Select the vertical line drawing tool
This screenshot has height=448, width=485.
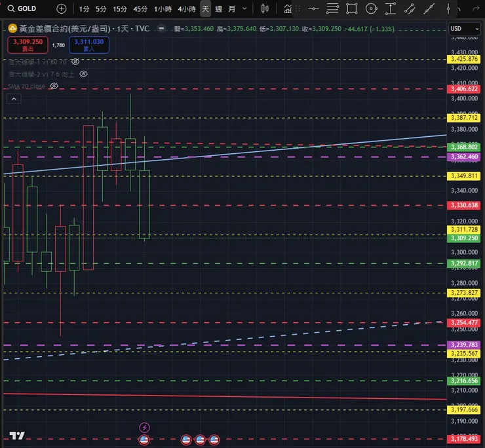click(448, 9)
